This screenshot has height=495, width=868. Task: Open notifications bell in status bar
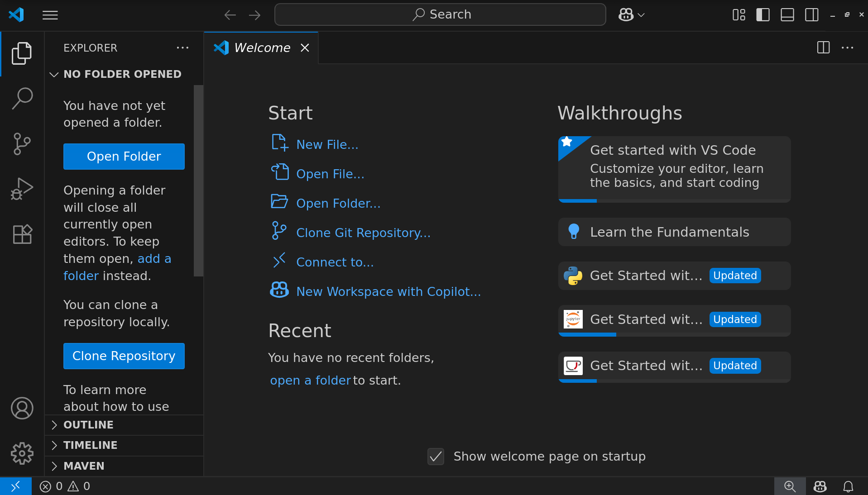(848, 486)
